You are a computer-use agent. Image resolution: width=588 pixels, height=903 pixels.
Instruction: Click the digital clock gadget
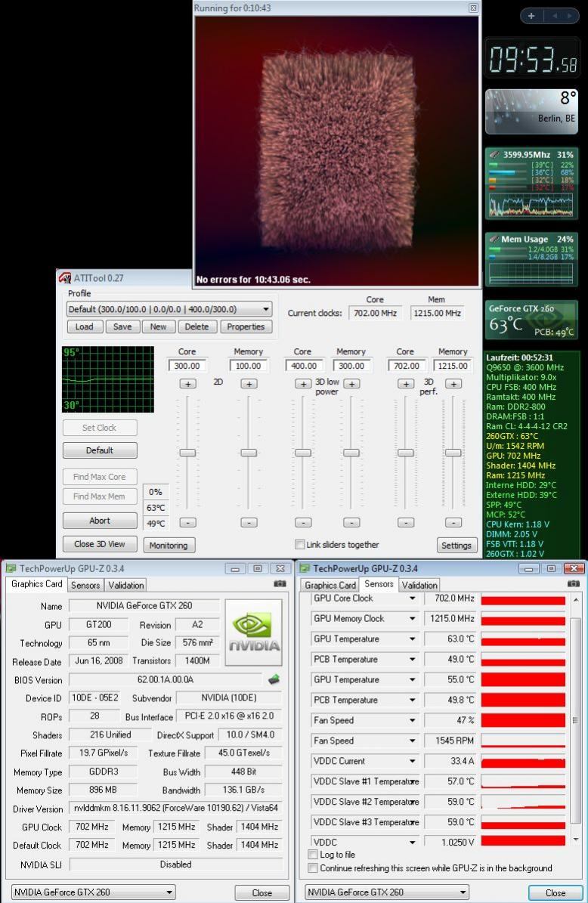point(532,60)
